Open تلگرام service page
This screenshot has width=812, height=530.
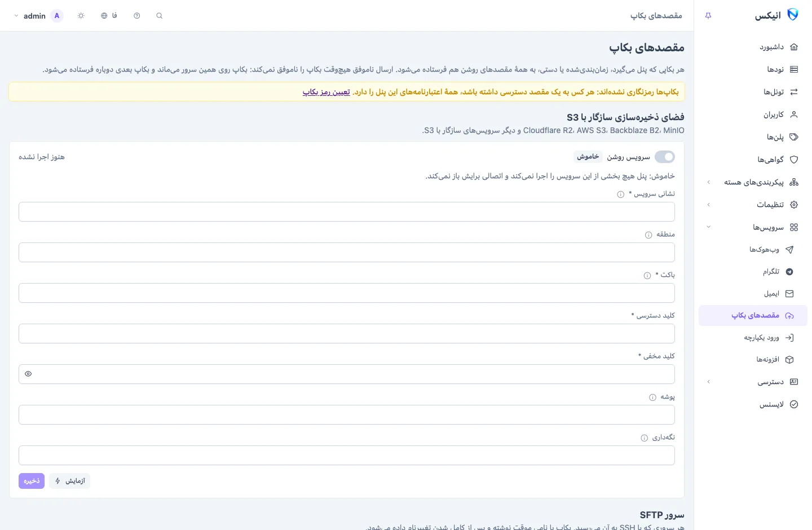tap(753, 271)
